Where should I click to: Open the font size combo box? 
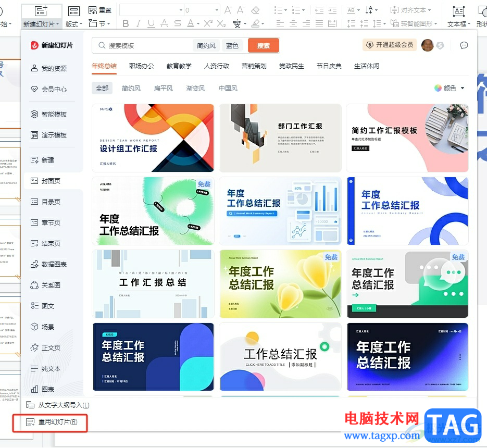click(x=202, y=10)
